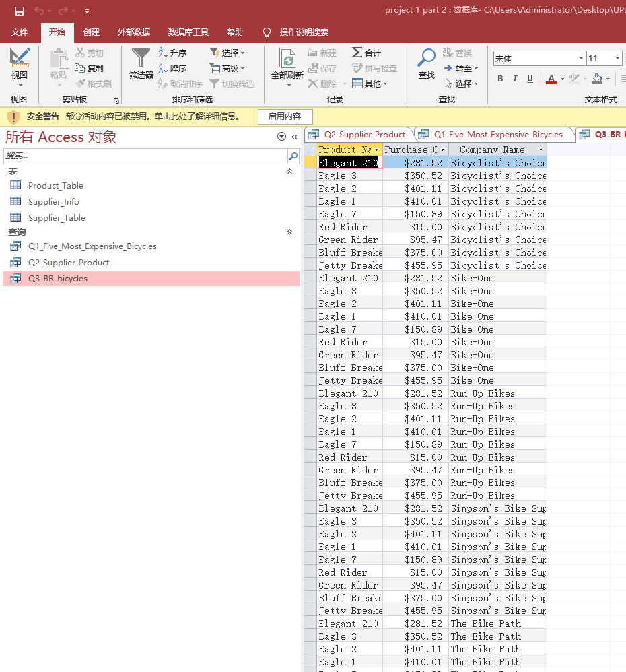Click Remove Sort (取消排序) icon
This screenshot has width=626, height=672.
(x=163, y=83)
